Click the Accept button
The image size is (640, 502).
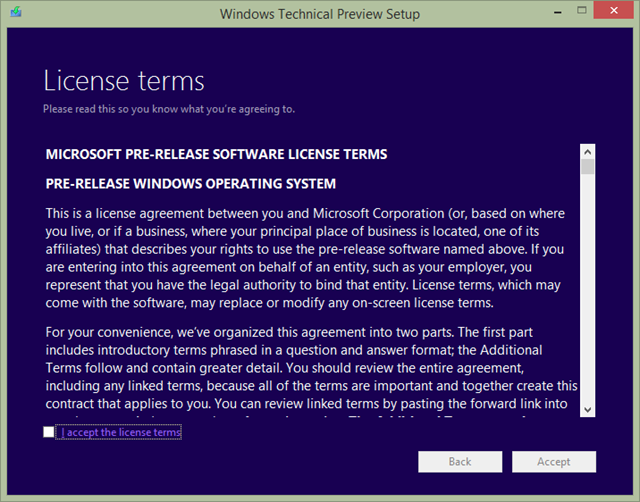(554, 462)
